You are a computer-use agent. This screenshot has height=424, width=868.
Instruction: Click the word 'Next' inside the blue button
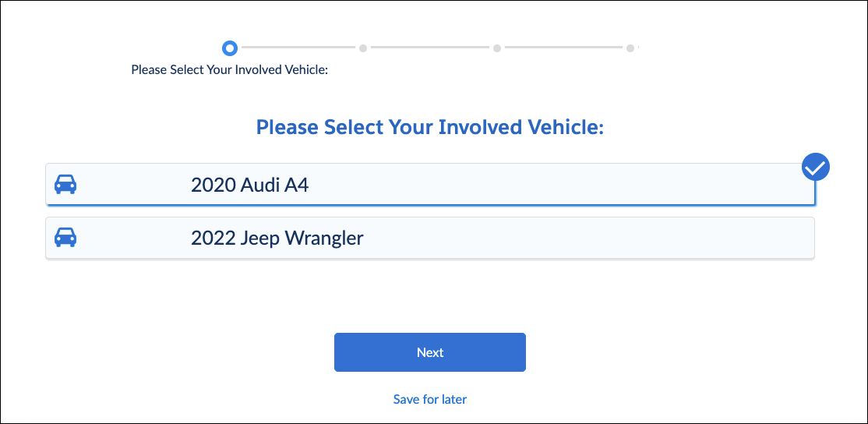click(x=430, y=352)
